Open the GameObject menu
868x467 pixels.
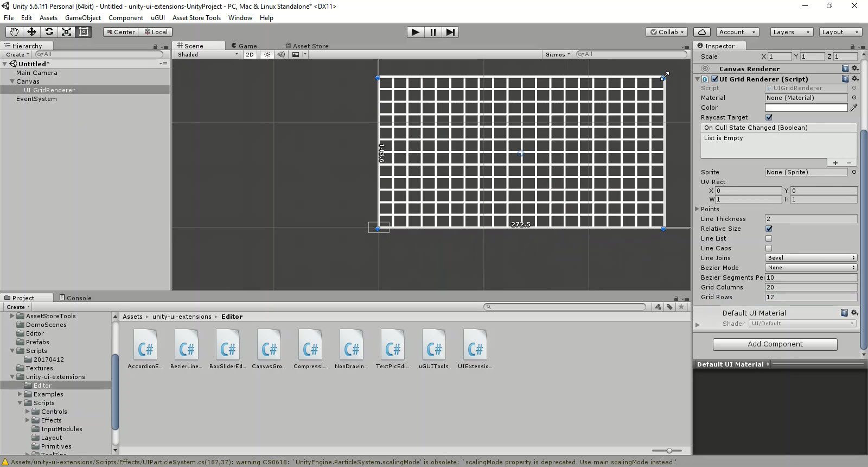click(83, 18)
